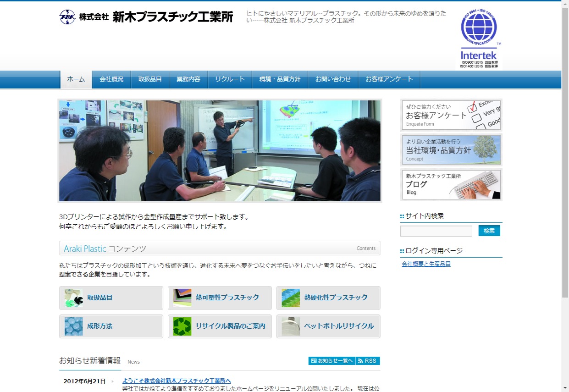Open the 会社概況 menu item
The image size is (569, 392).
click(111, 79)
